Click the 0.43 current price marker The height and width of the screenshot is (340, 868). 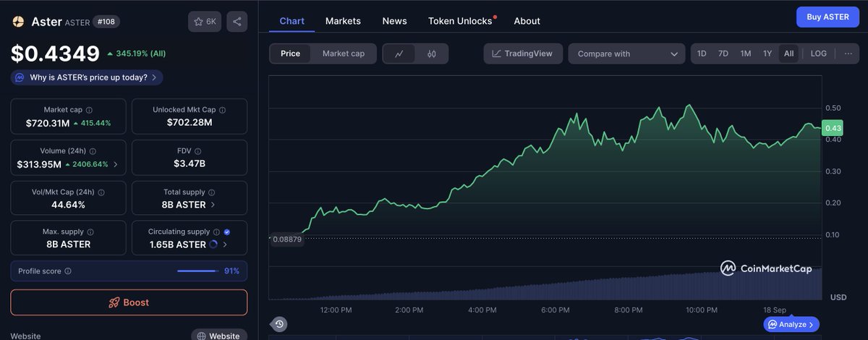tap(833, 128)
